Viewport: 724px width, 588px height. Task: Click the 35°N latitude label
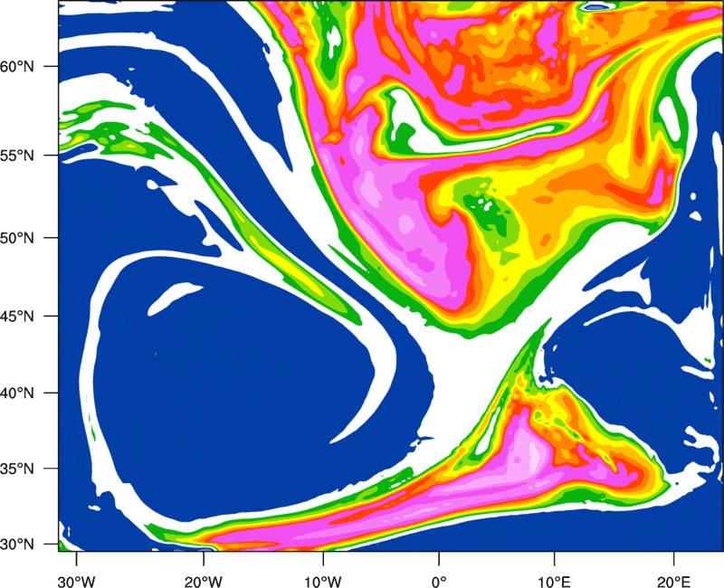(x=17, y=469)
